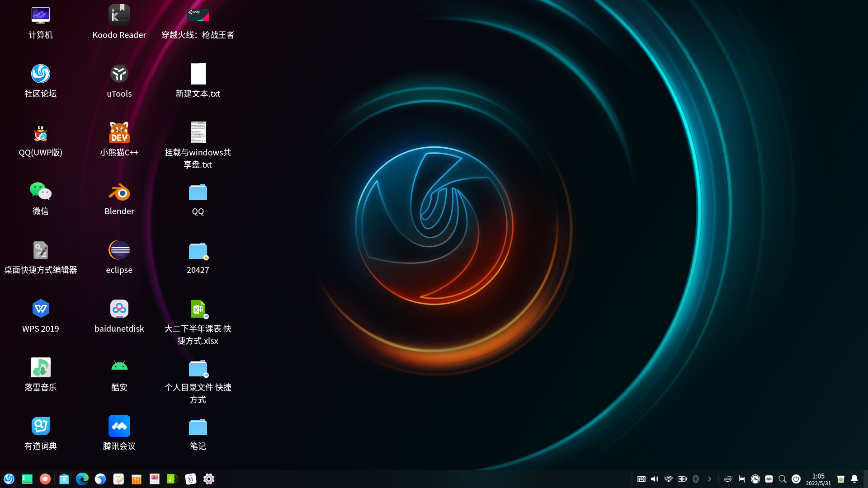Viewport: 868px width, 488px height.
Task: Open the Wi-Fi network tray icon
Action: click(668, 479)
